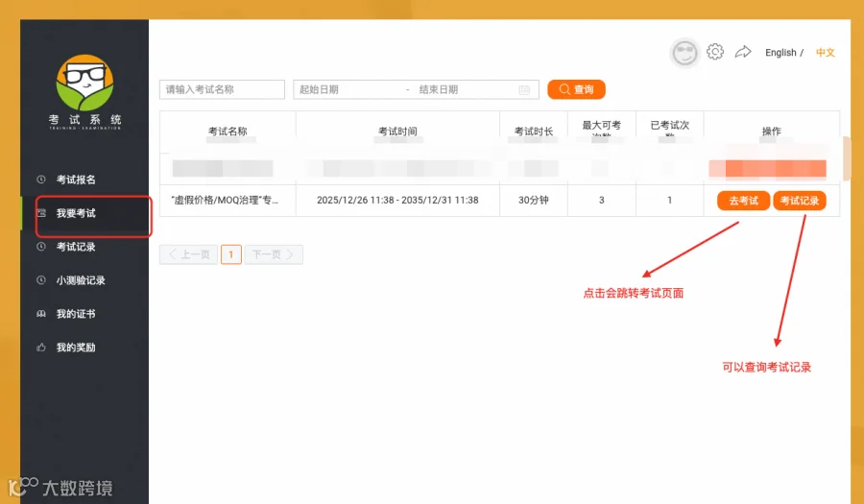Click the thumbs-up icon beside 我的奖励
This screenshot has height=504, width=864.
point(40,348)
